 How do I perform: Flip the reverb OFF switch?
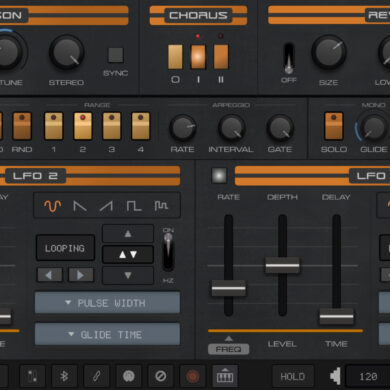(289, 59)
